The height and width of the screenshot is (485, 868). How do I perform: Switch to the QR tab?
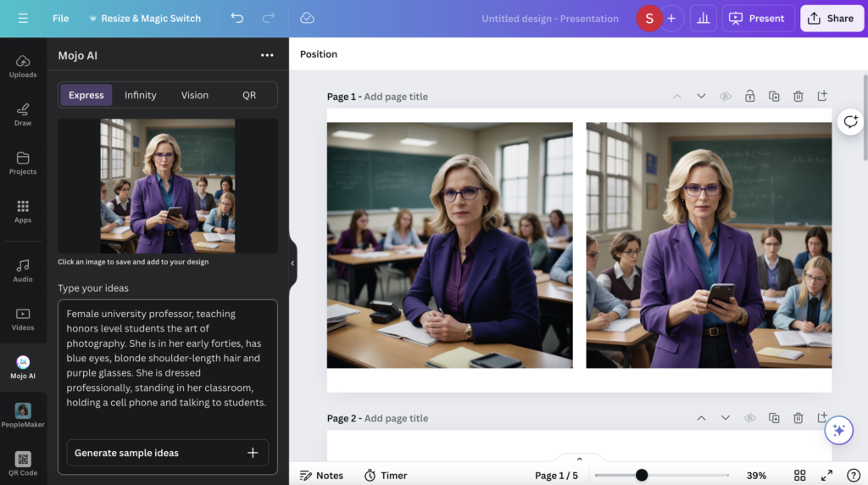point(249,95)
